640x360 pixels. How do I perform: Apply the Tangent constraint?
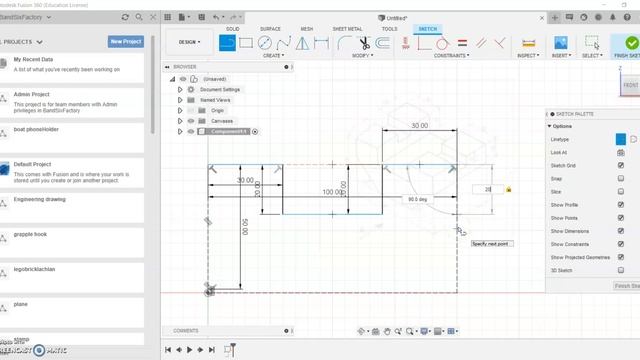click(x=442, y=43)
